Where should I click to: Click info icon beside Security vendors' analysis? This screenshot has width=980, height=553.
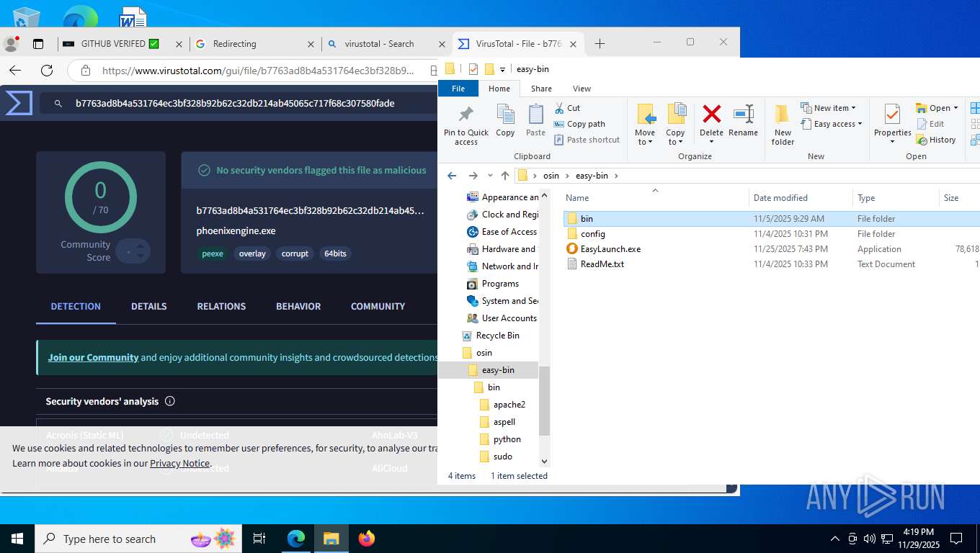[x=170, y=401]
